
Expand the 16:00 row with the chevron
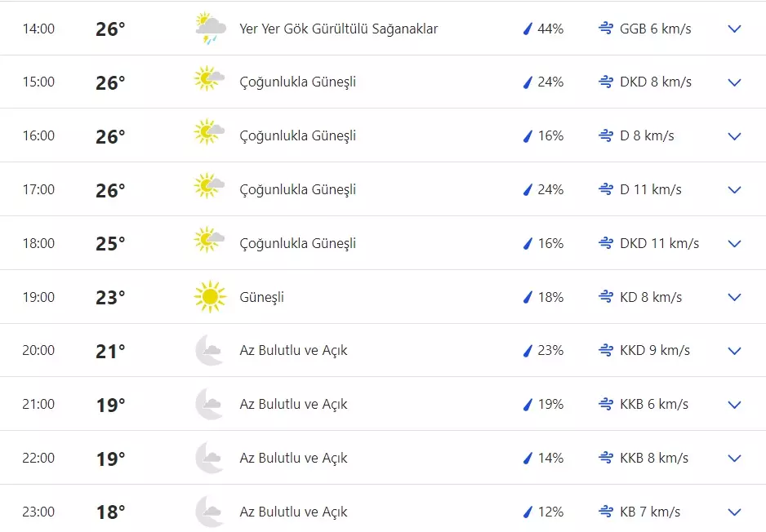733,135
